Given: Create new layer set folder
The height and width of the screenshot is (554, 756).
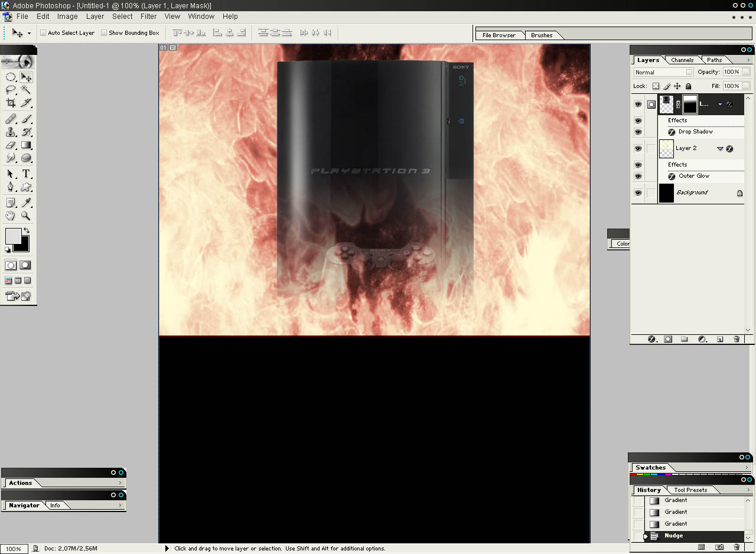Looking at the screenshot, I should tap(685, 339).
